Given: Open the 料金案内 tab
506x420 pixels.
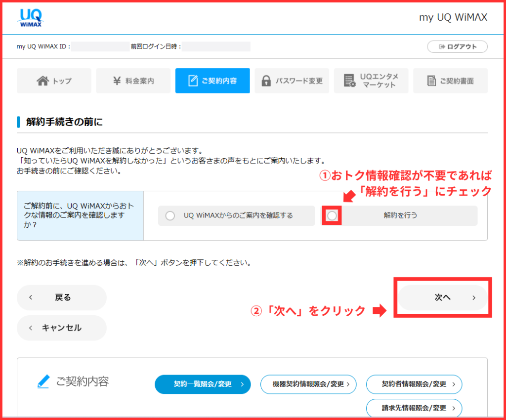Looking at the screenshot, I should click(133, 81).
